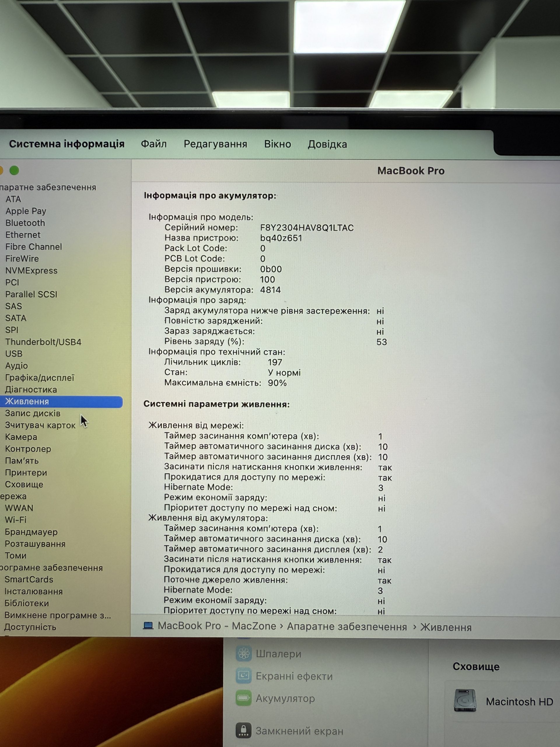
Task: Click the Акумулятор battery icon in Settings
Action: tap(244, 698)
